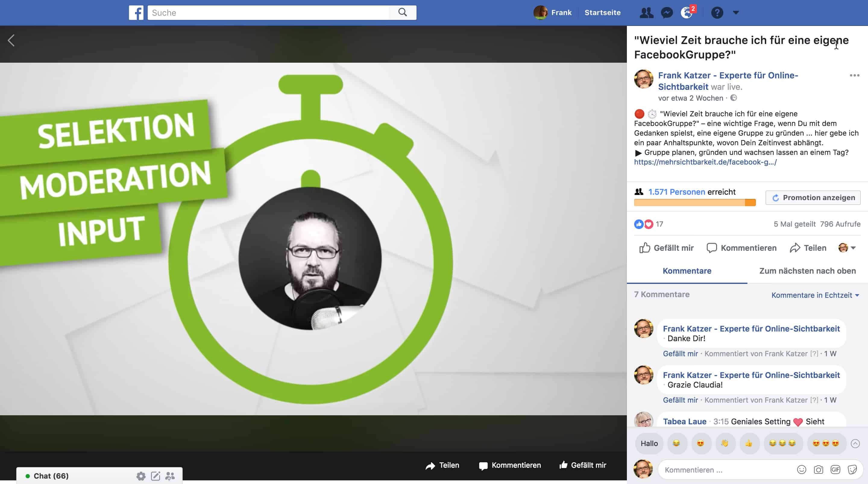Click Teilen under the post
Screen dimensions: 868x484
[x=808, y=248]
